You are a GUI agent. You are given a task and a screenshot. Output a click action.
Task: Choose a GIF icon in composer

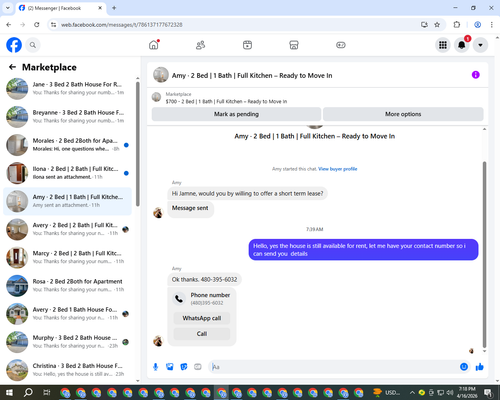point(198,367)
